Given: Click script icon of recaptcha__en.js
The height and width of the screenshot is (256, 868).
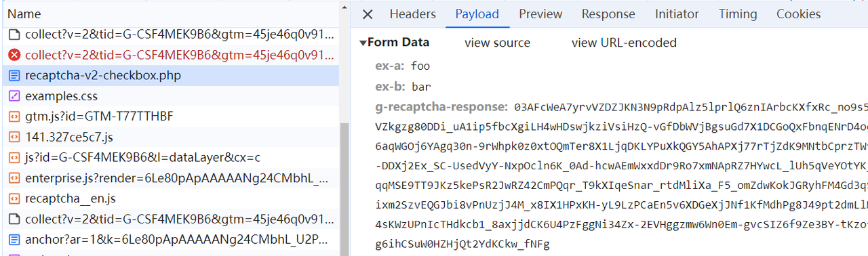Looking at the screenshot, I should pos(14,199).
